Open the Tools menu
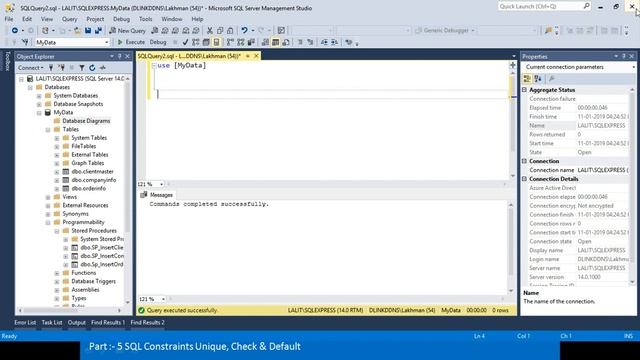 (x=145, y=19)
